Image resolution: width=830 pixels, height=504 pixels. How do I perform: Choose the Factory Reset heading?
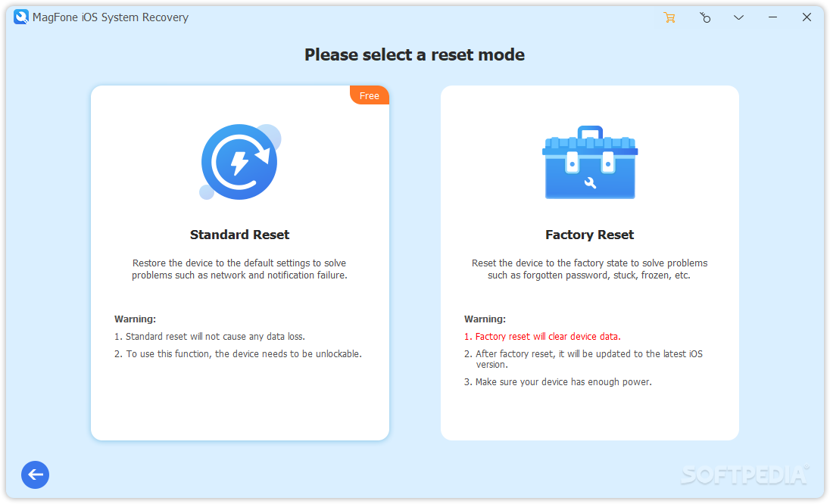tap(590, 235)
